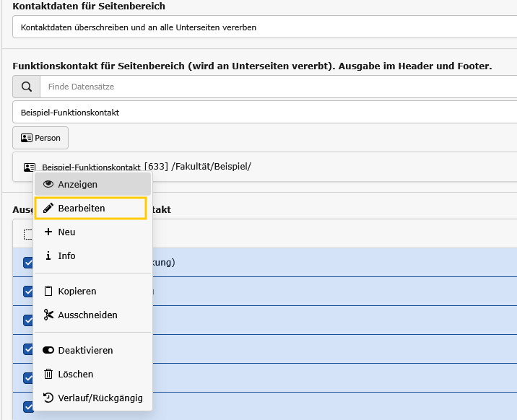Toggle the dashed select-all checkbox
517x420 pixels.
[x=28, y=234]
